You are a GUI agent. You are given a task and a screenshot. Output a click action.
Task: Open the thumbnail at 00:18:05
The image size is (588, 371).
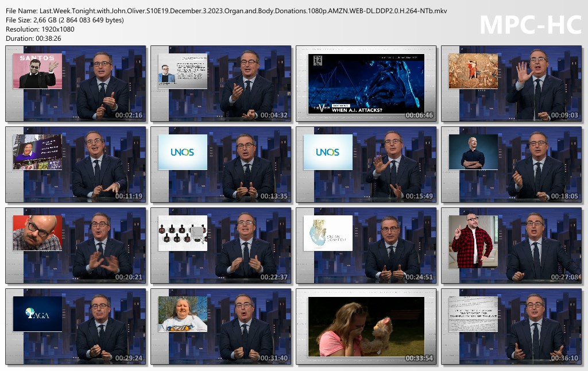coord(510,164)
